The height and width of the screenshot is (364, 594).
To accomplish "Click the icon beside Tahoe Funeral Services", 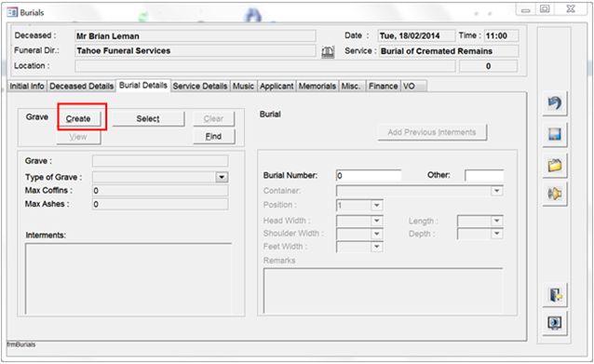I will 328,51.
